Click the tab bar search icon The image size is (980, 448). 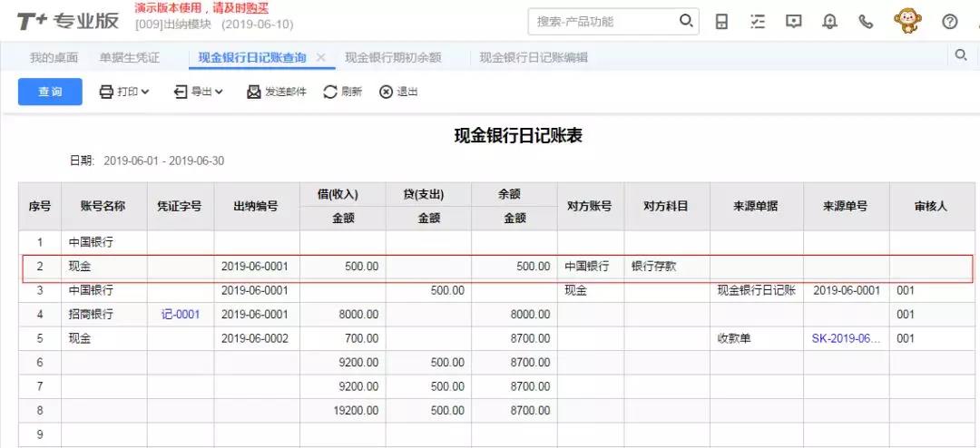click(961, 56)
